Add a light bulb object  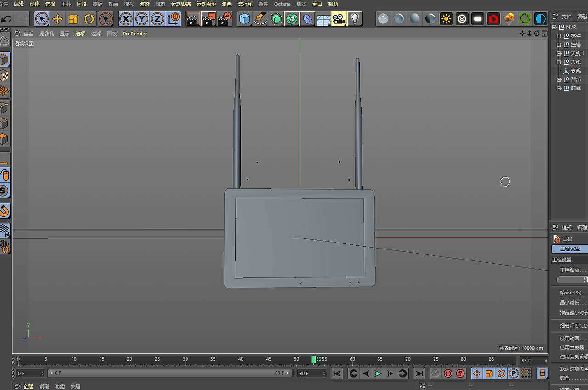pos(355,19)
